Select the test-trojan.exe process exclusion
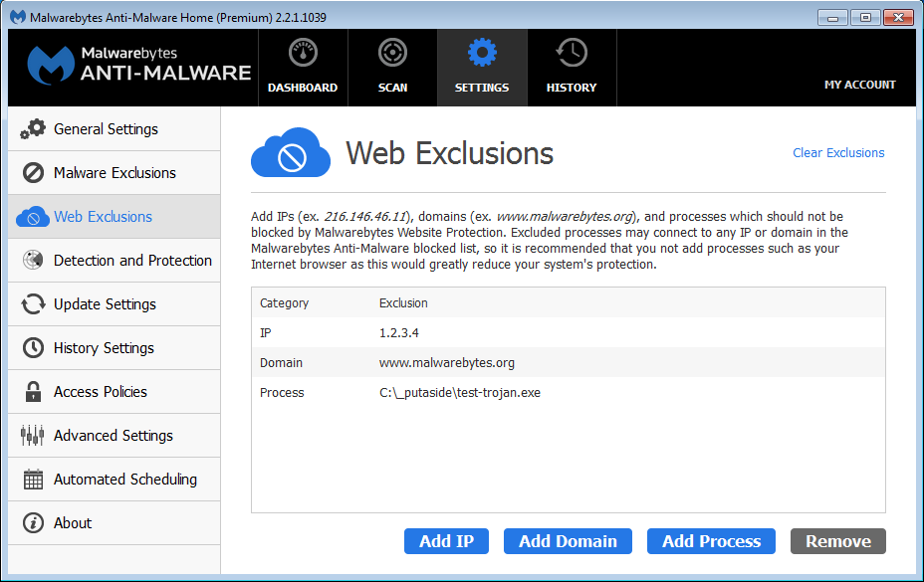Image resolution: width=924 pixels, height=582 pixels. [x=569, y=392]
